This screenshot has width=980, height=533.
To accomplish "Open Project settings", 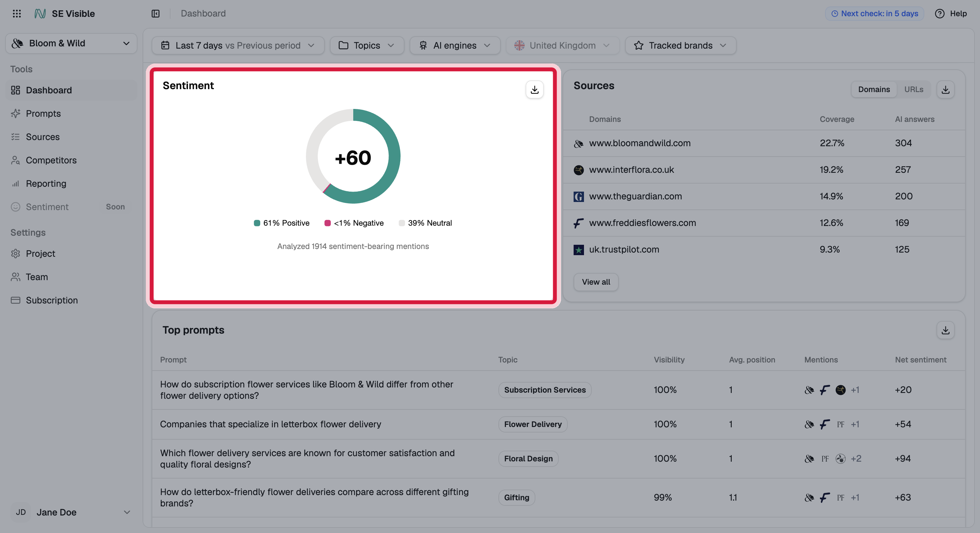I will pos(71,254).
